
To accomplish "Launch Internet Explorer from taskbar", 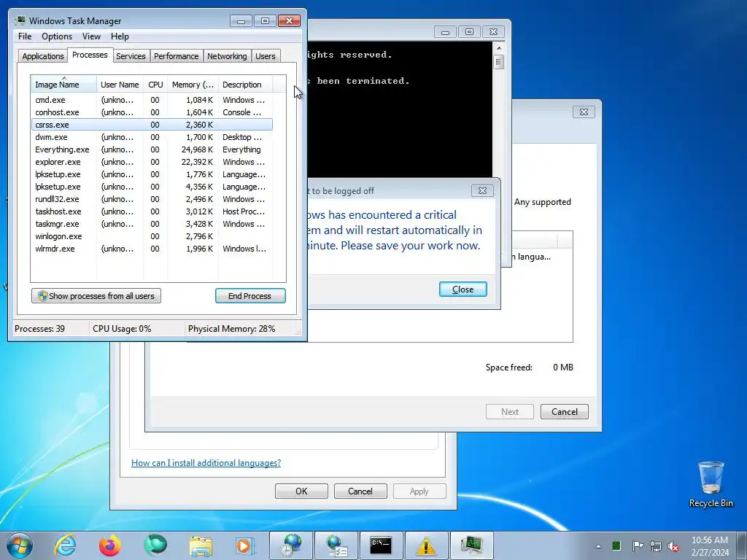I will [65, 545].
